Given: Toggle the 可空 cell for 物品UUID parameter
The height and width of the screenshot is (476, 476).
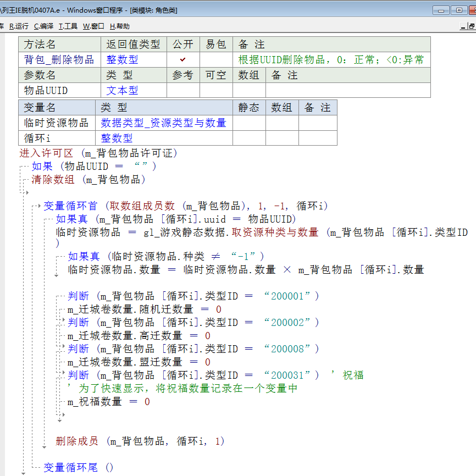Looking at the screenshot, I should 216,91.
